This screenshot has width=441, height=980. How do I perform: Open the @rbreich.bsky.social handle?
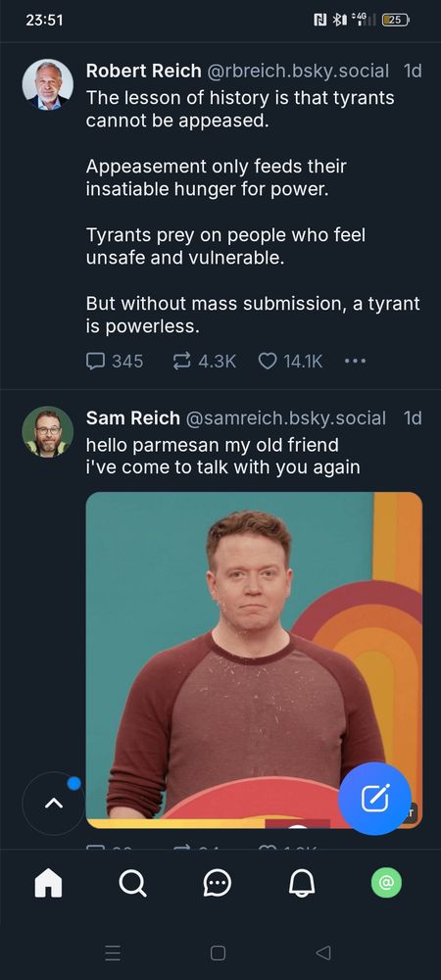coord(298,72)
